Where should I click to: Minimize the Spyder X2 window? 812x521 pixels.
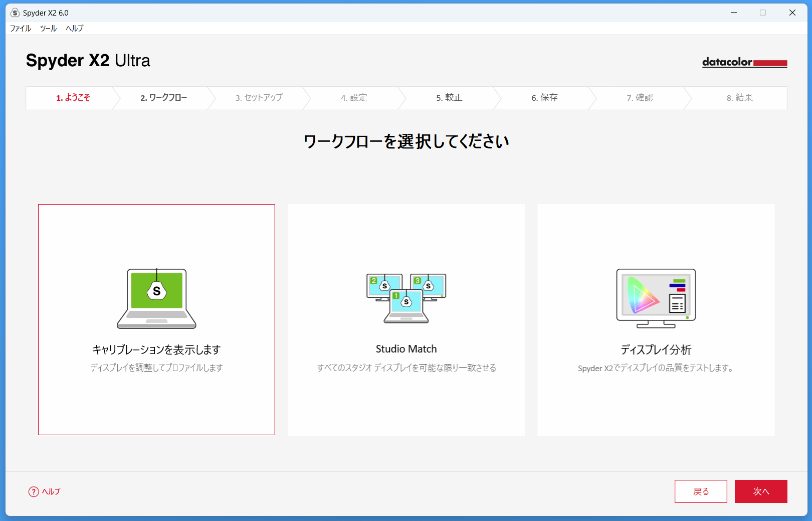734,13
